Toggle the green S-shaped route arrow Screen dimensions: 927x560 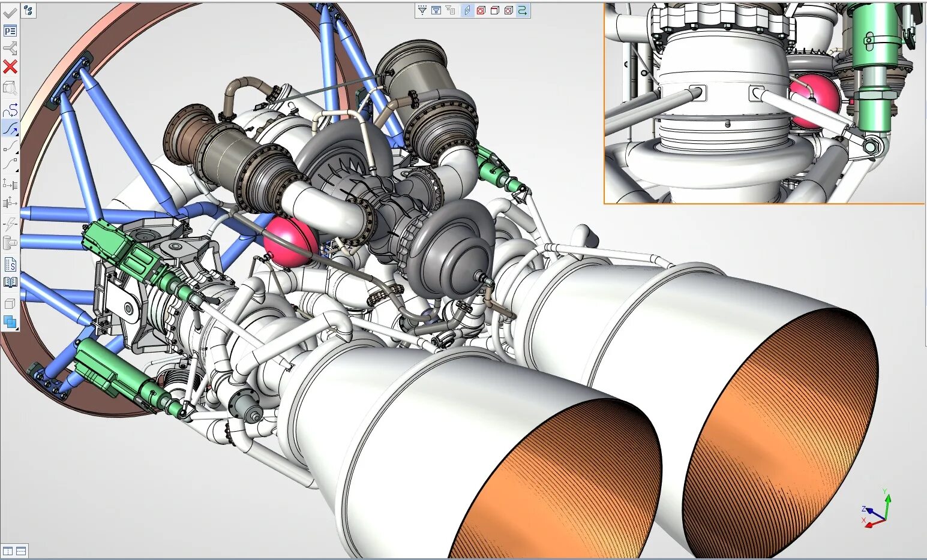523,10
